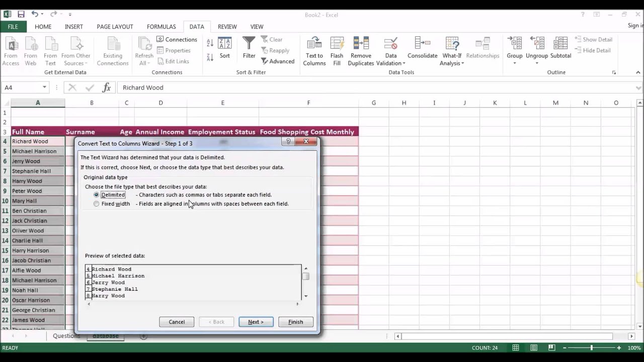Switch to the INSERT tab
Viewport: 644px width, 362px height.
tap(73, 27)
